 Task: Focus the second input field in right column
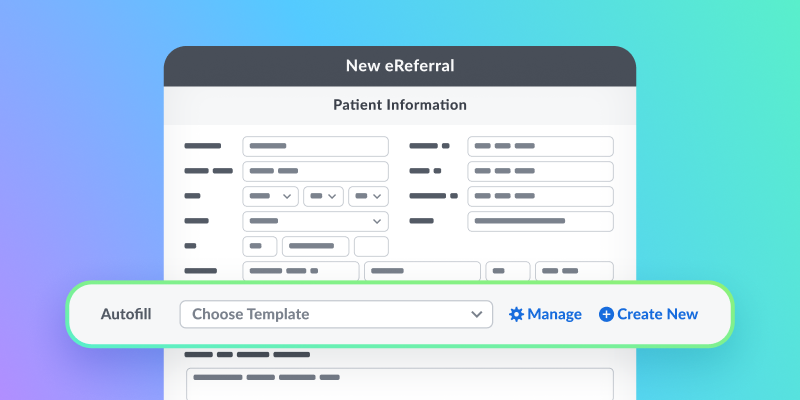click(540, 171)
